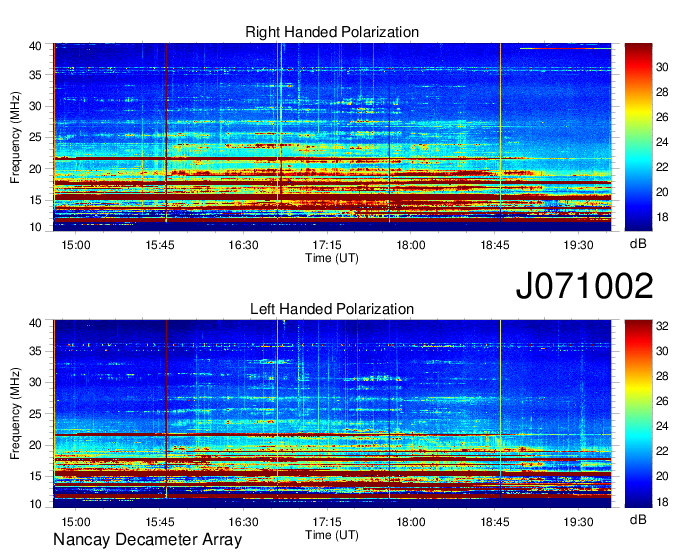Click the 15:00 time tick of Left Handed plot
Screen dimensions: 680x552
coord(76,522)
